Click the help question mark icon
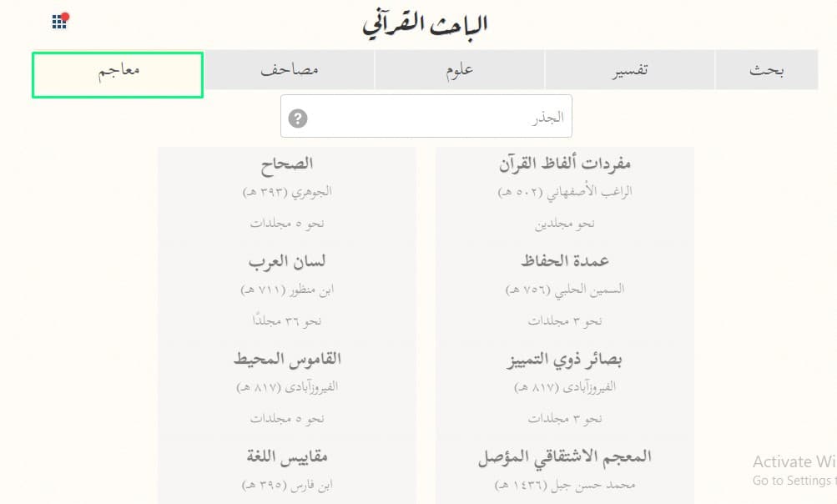This screenshot has width=837, height=504. tap(298, 118)
